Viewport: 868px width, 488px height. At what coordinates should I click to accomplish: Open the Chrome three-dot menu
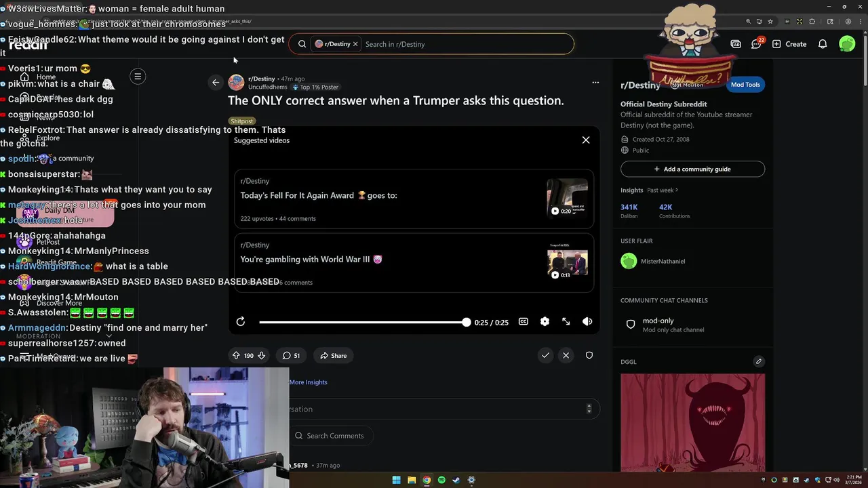click(x=859, y=22)
